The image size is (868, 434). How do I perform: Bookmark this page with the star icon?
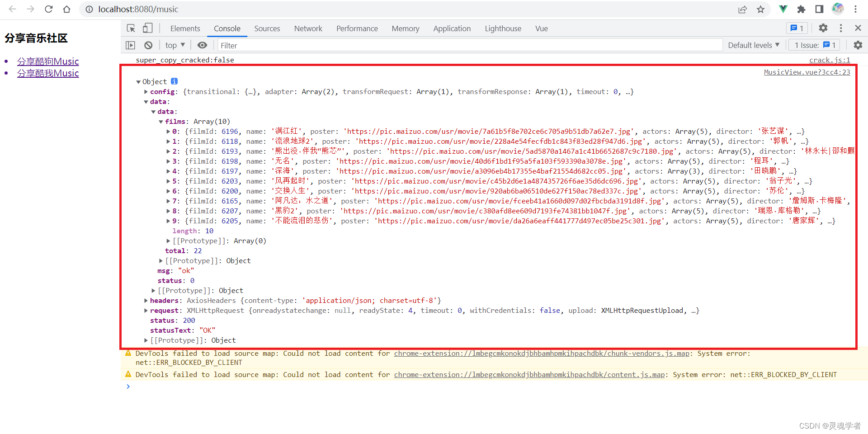761,9
